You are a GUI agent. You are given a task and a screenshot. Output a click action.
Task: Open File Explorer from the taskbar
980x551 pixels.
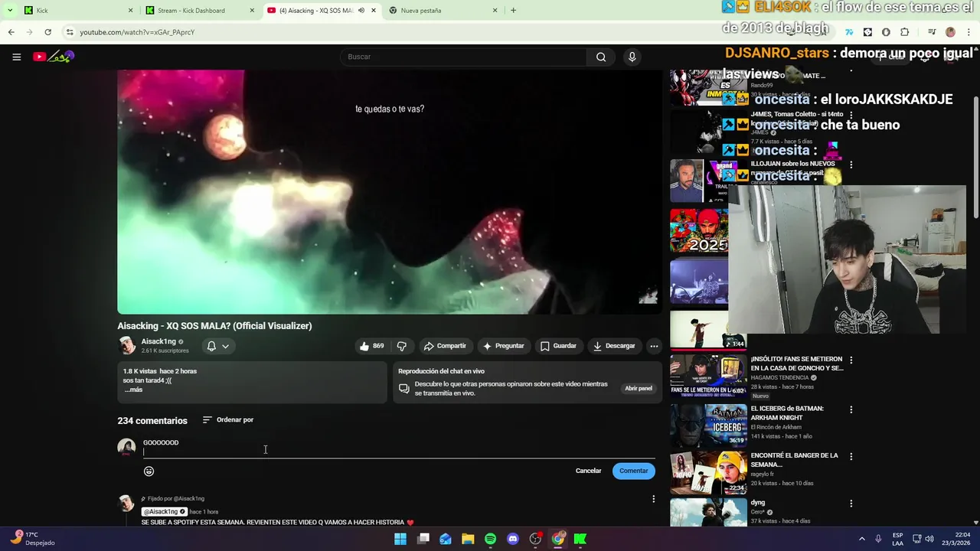click(x=468, y=539)
